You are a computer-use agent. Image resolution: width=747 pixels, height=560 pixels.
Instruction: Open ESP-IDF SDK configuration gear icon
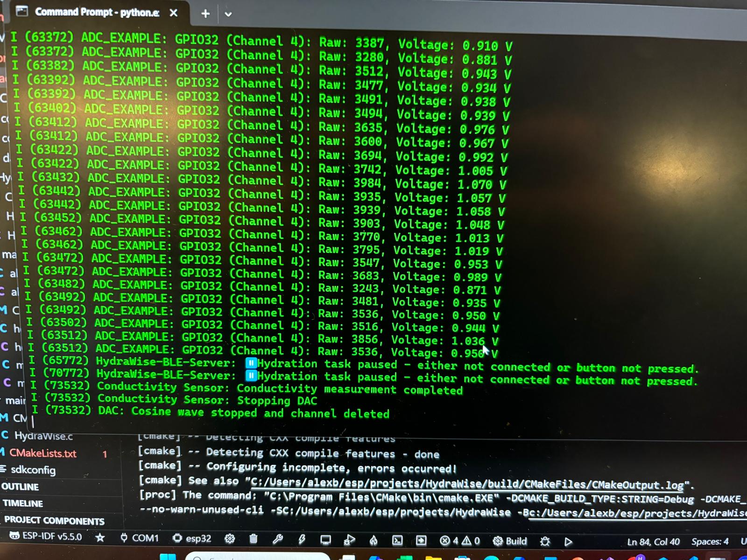tap(230, 539)
